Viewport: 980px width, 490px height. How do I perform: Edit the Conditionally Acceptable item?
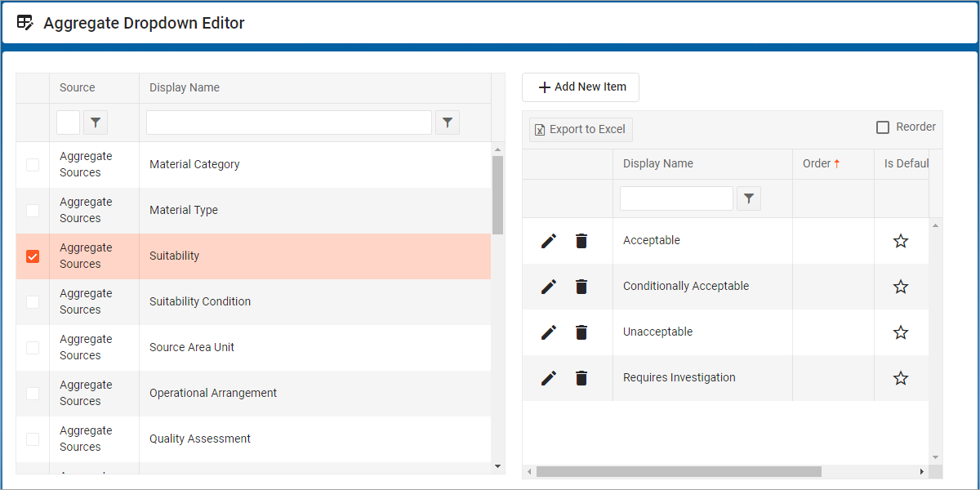[549, 287]
